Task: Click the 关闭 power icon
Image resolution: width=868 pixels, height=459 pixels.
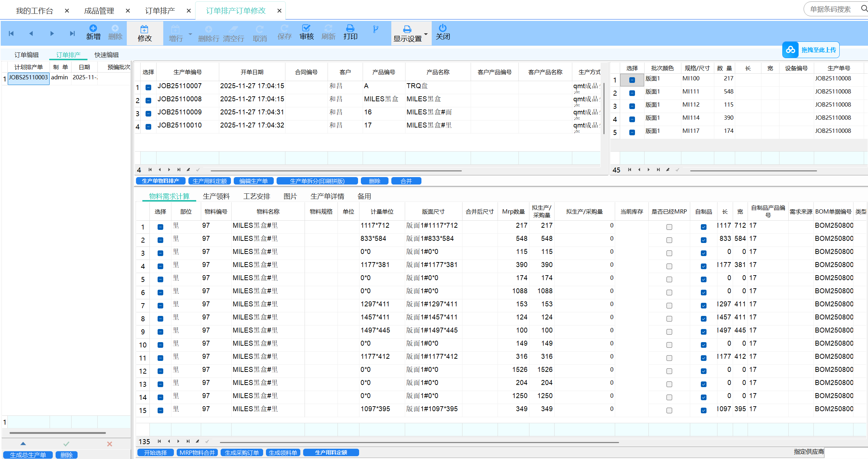Action: (x=443, y=28)
